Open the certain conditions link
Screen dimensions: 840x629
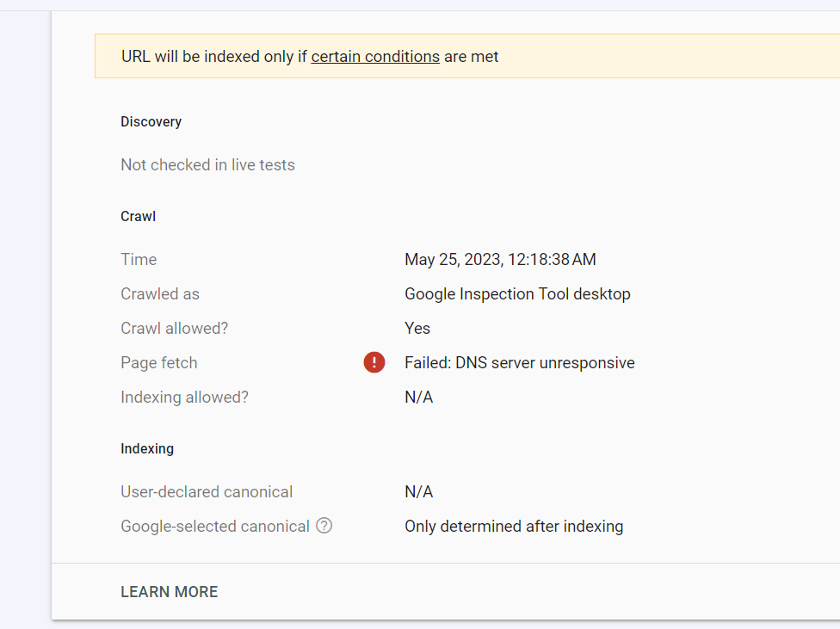(375, 56)
